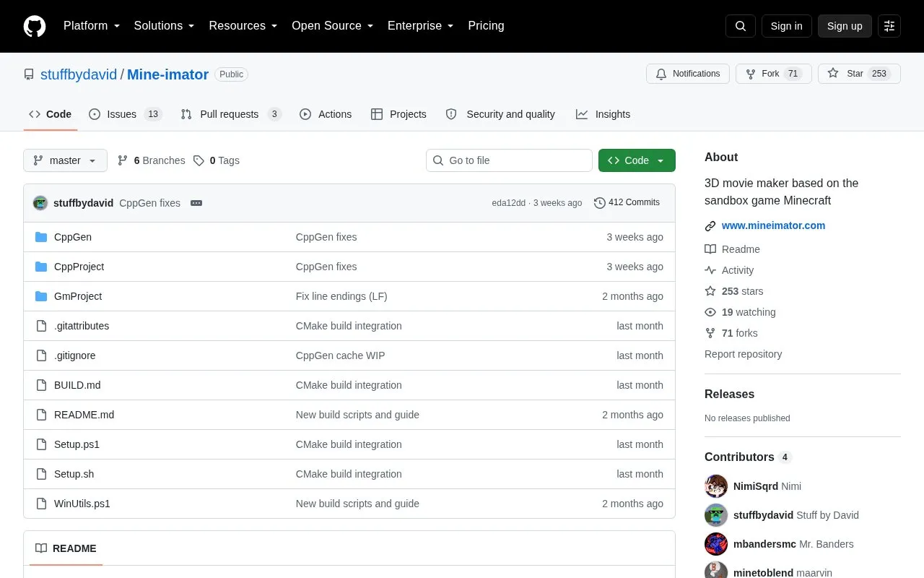Open the master branch selector
924x578 pixels.
[x=65, y=160]
